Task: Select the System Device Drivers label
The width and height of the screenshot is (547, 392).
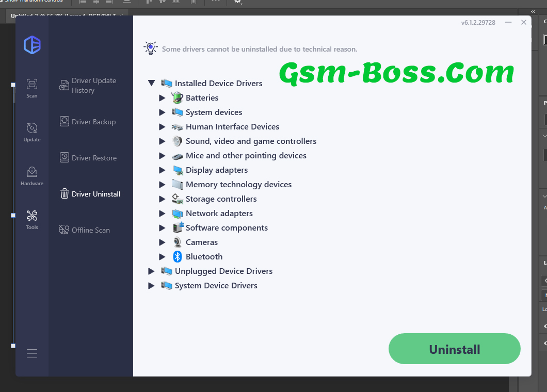Action: (x=216, y=286)
